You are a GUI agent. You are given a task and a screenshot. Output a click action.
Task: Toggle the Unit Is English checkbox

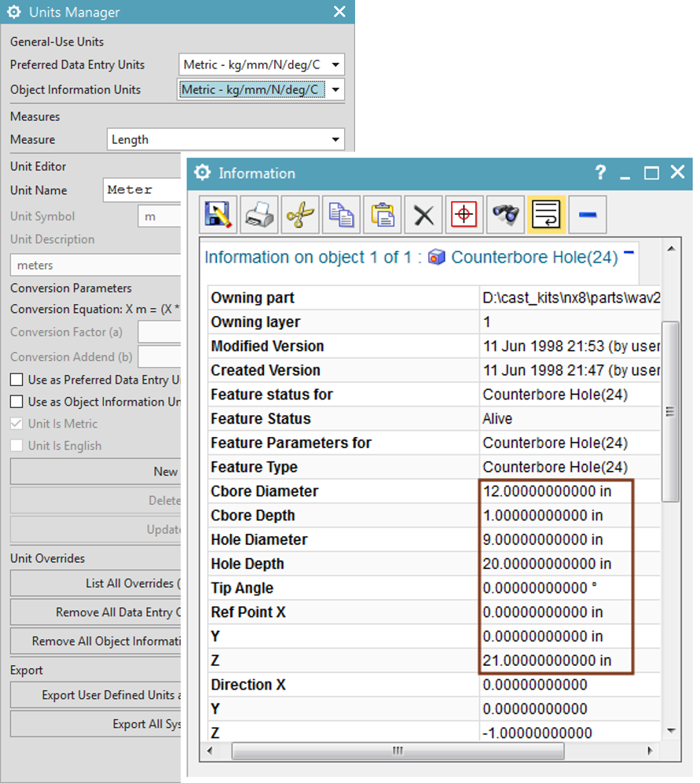click(x=16, y=446)
